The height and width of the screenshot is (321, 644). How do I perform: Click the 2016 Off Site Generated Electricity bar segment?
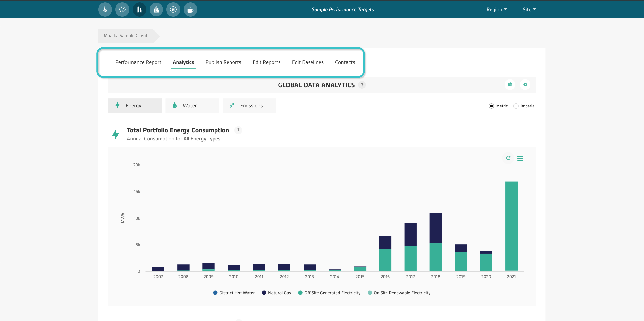click(x=385, y=260)
